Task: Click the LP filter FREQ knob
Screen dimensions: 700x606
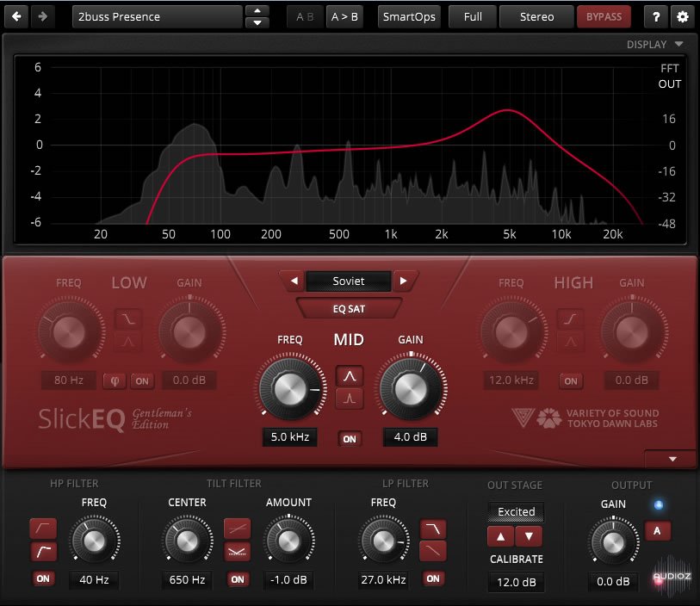Action: point(383,541)
